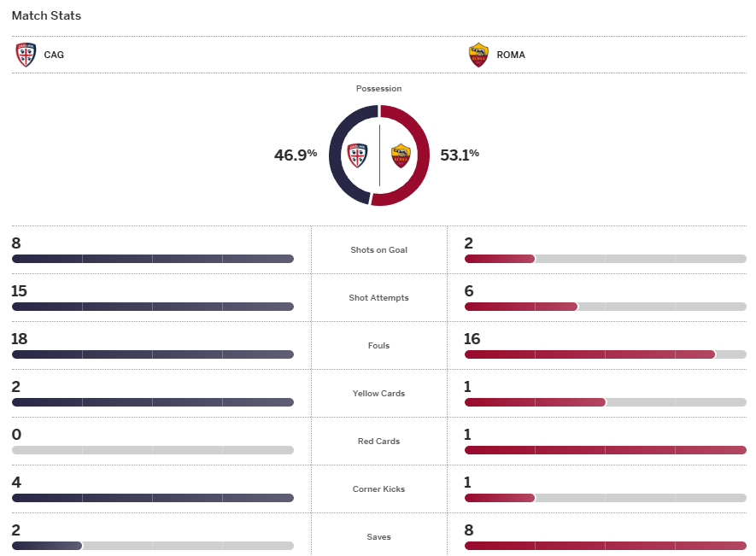
Task: Select the ROMA team name
Action: pyautogui.click(x=511, y=55)
